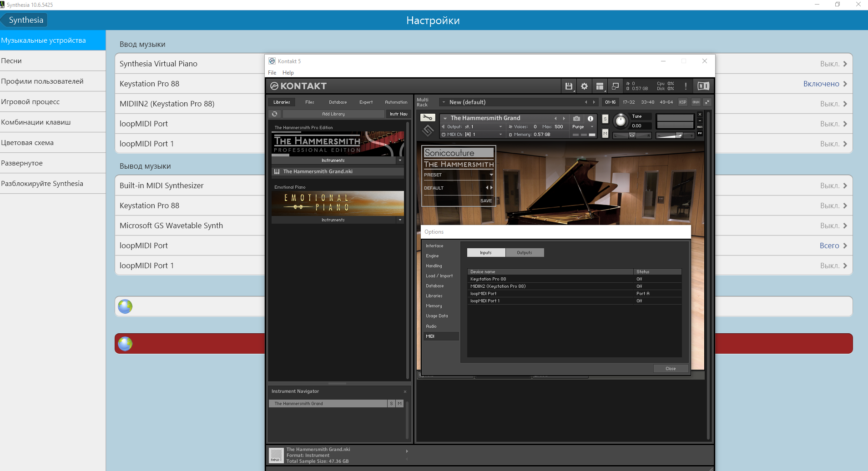Screen dimensions: 868x471
Task: Click the Tune knob
Action: [x=620, y=121]
